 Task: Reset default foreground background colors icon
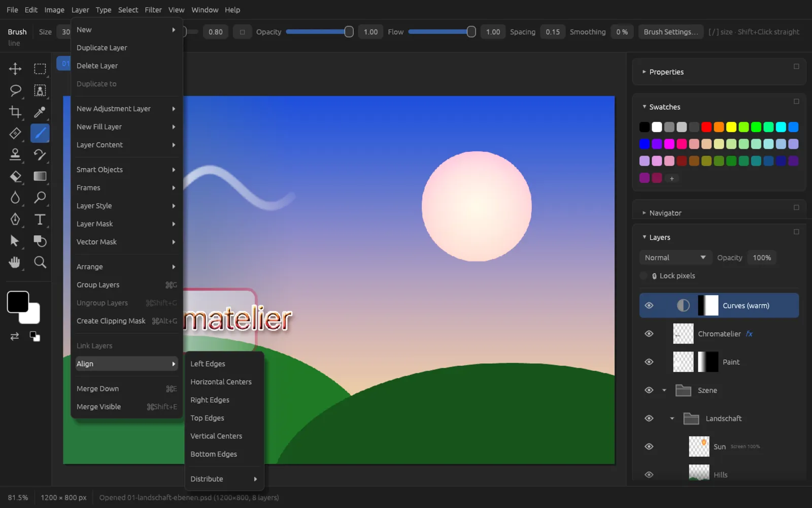35,336
